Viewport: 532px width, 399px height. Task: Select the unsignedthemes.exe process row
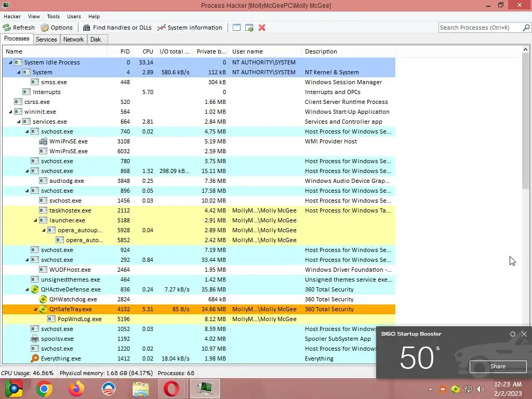tap(199, 280)
